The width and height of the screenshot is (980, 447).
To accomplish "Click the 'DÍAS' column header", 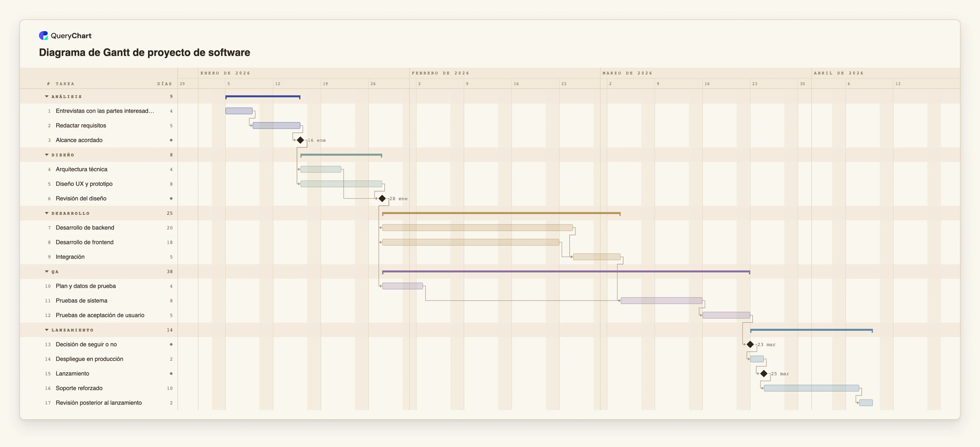I will (165, 84).
